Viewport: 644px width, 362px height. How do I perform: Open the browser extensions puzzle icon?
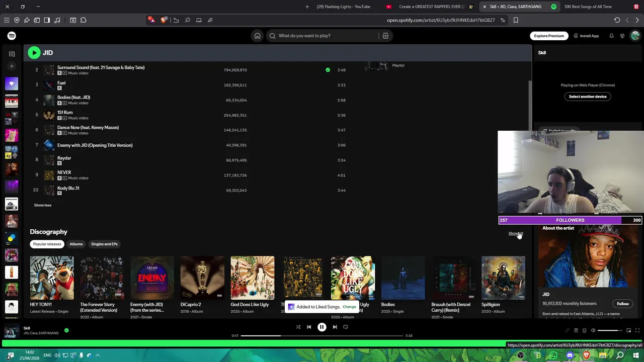(x=84, y=20)
